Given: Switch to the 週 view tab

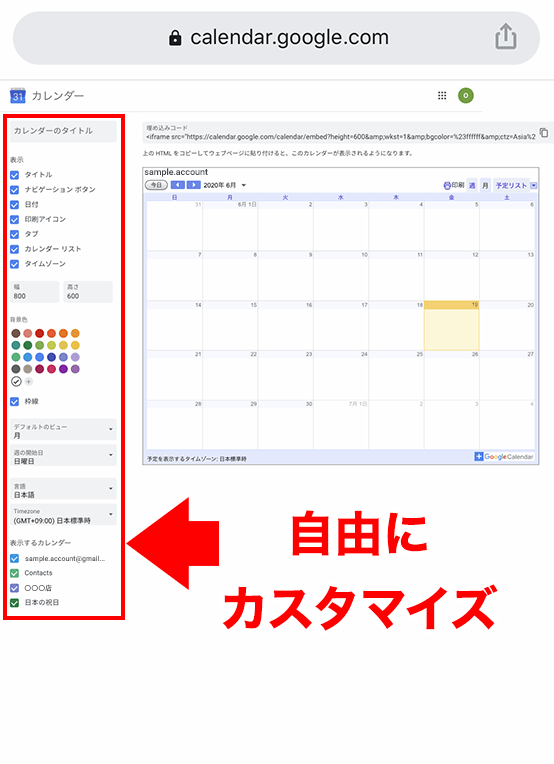Looking at the screenshot, I should coord(472,185).
